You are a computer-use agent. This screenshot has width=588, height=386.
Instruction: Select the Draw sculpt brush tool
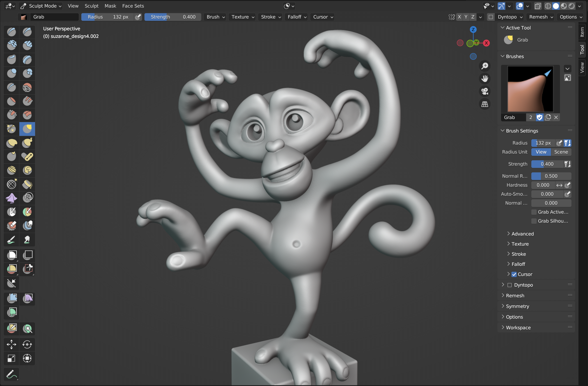pos(12,31)
